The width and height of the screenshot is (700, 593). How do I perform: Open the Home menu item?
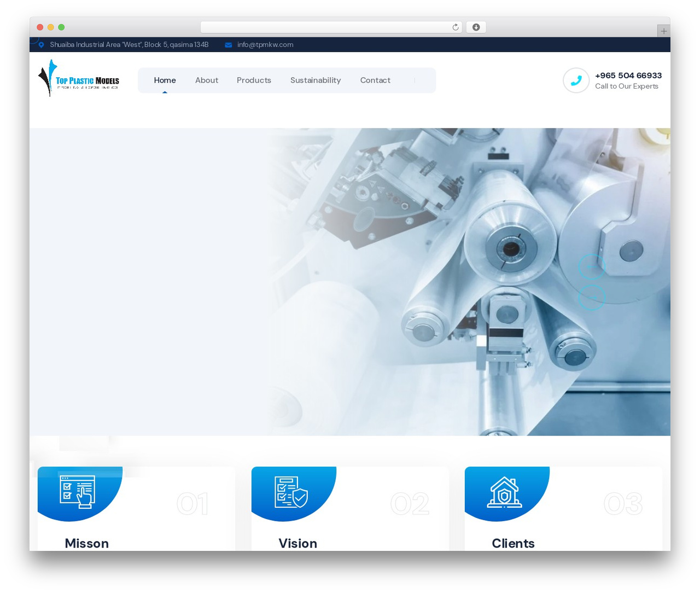[165, 80]
